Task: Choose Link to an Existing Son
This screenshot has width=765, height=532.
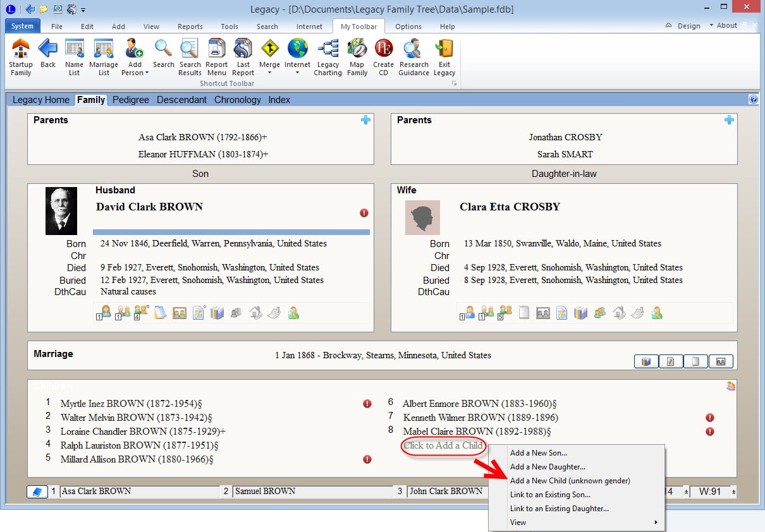Action: point(577,495)
